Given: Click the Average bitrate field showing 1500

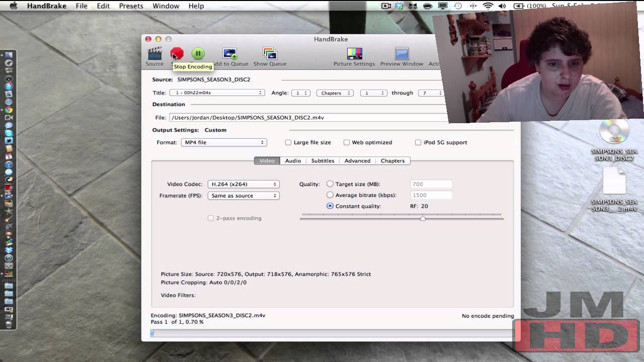Looking at the screenshot, I should click(x=431, y=195).
